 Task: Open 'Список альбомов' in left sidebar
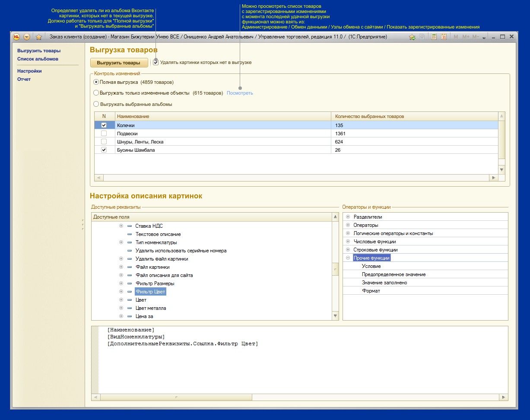tap(38, 59)
